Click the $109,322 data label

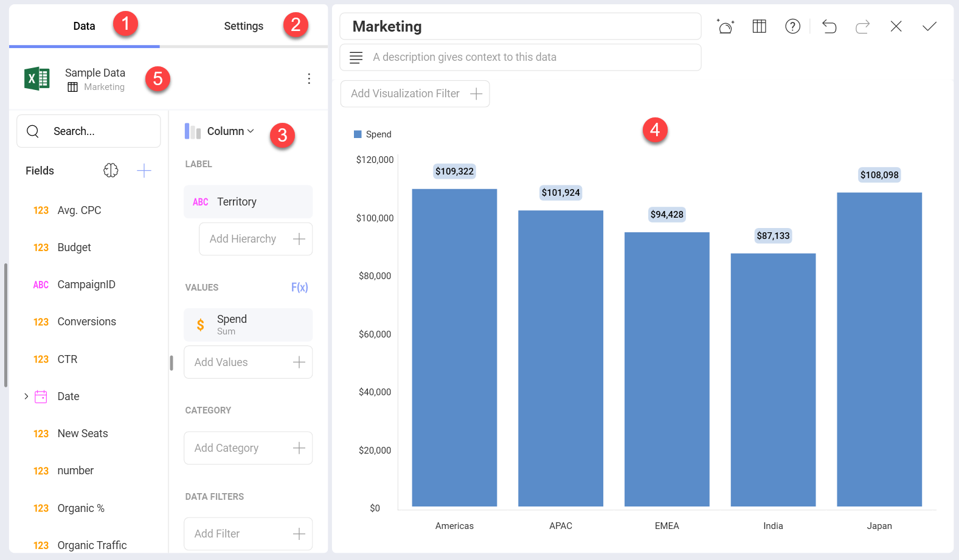click(454, 171)
